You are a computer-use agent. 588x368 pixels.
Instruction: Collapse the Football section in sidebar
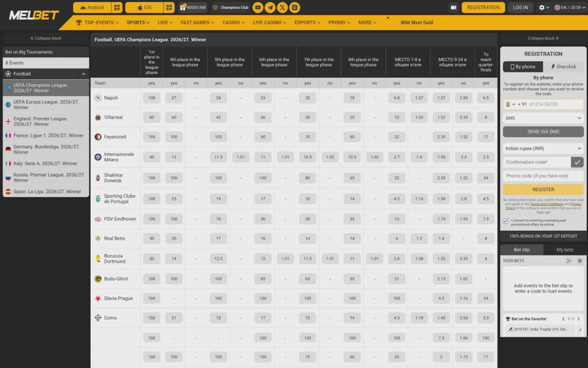[x=84, y=74]
